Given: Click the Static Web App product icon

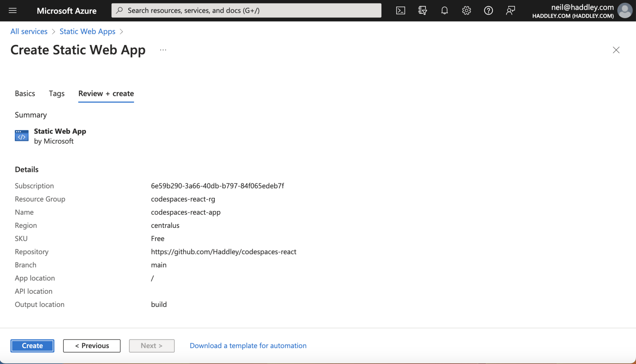Looking at the screenshot, I should click(21, 136).
